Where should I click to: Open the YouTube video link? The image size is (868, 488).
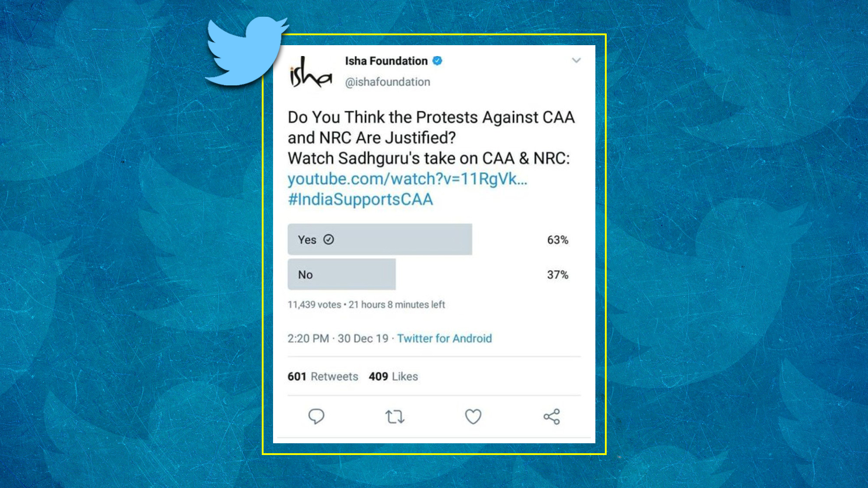pyautogui.click(x=407, y=179)
